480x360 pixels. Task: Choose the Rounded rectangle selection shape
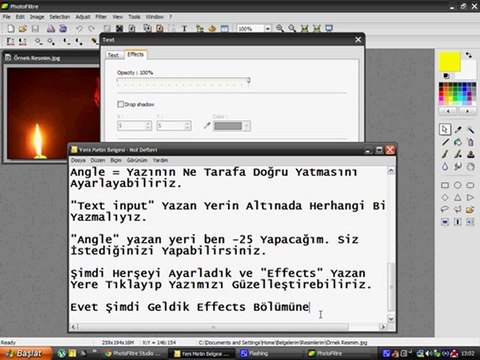tap(470, 185)
